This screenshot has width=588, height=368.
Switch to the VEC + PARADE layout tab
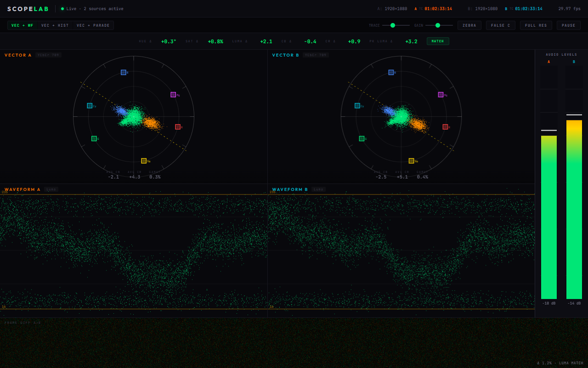93,25
